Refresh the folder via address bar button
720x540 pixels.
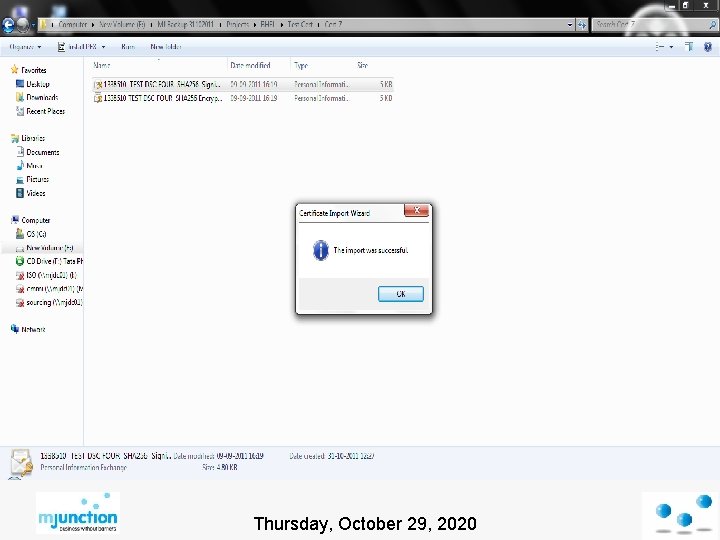pyautogui.click(x=582, y=25)
